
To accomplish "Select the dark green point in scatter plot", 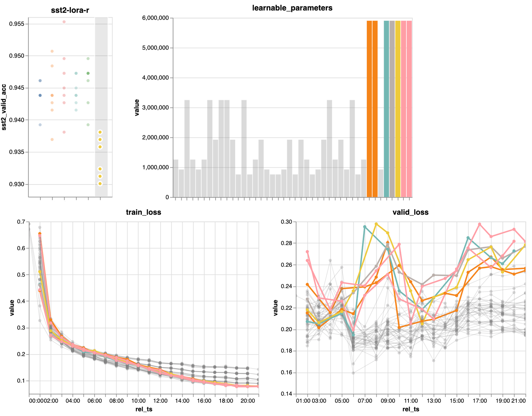I will [x=88, y=73].
